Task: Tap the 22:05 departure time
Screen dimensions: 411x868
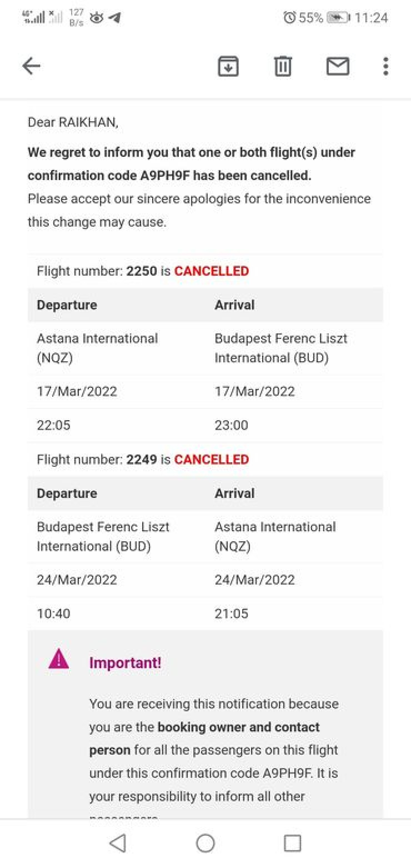Action: point(53,426)
